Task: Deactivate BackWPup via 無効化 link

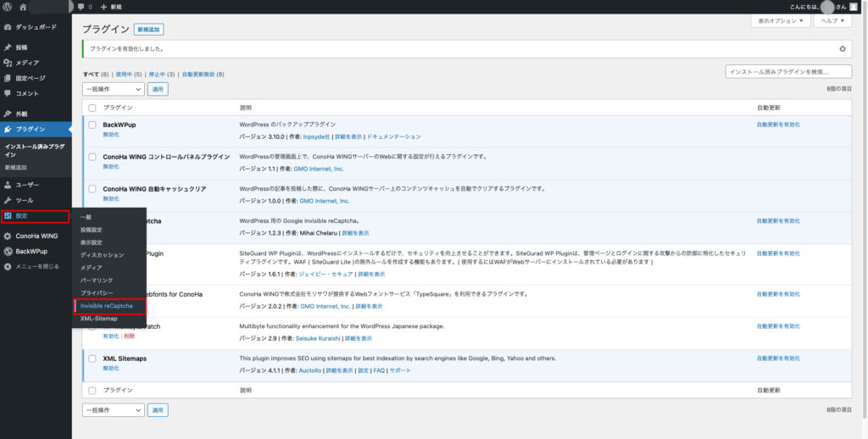Action: [x=111, y=135]
